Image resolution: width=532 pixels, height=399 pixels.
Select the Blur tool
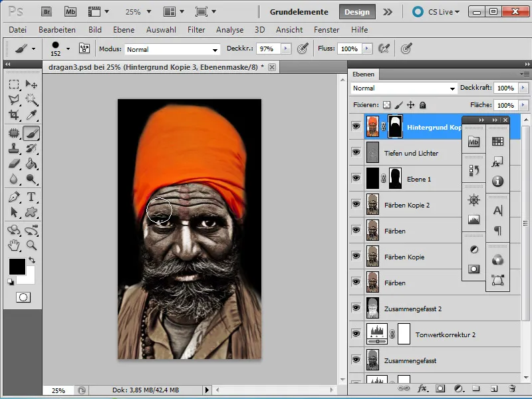pyautogui.click(x=14, y=179)
